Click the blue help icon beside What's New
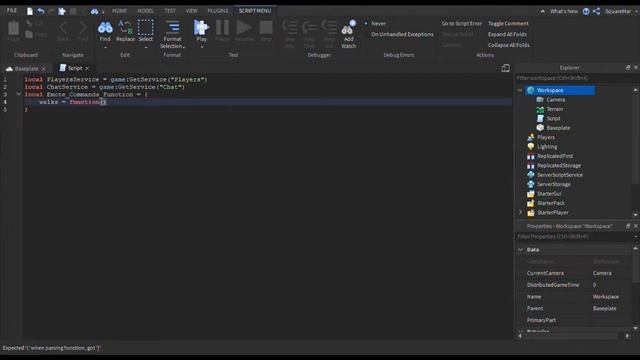Viewport: 640px width, 360px height. (586, 11)
